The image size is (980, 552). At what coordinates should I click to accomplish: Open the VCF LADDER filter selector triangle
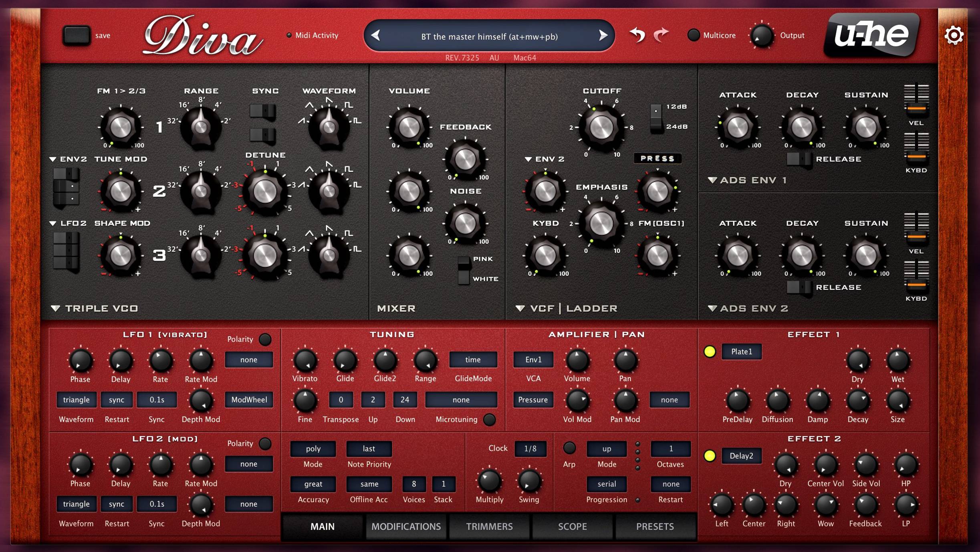(520, 308)
